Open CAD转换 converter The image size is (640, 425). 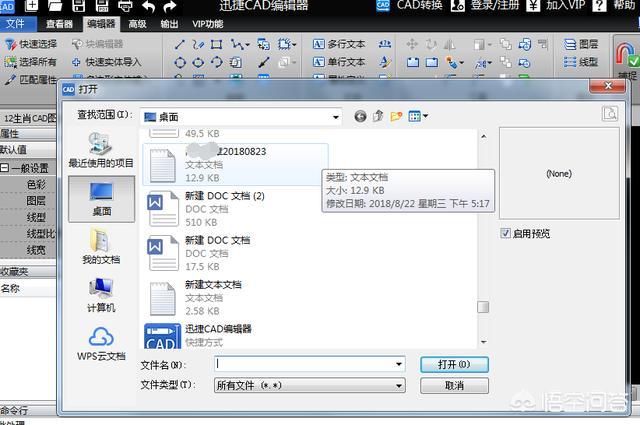pos(409,5)
